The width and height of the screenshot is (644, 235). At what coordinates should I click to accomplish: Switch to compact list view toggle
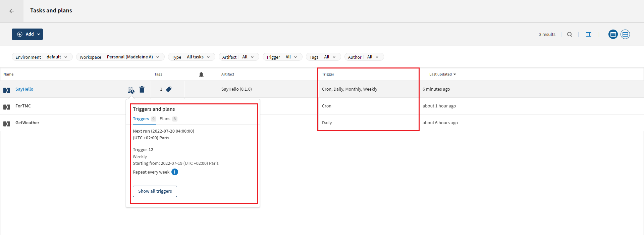pyautogui.click(x=613, y=34)
